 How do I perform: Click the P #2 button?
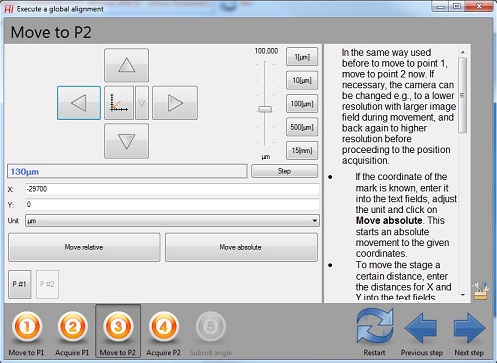(47, 284)
